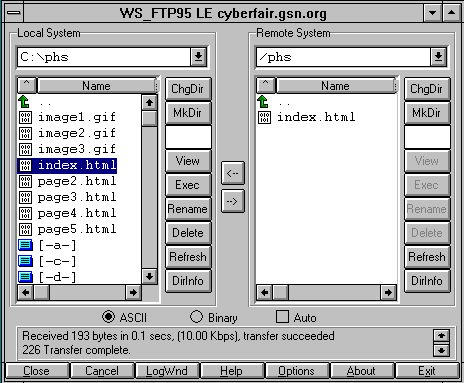
Task: Click the local list scroll-right arrow
Action: click(133, 293)
